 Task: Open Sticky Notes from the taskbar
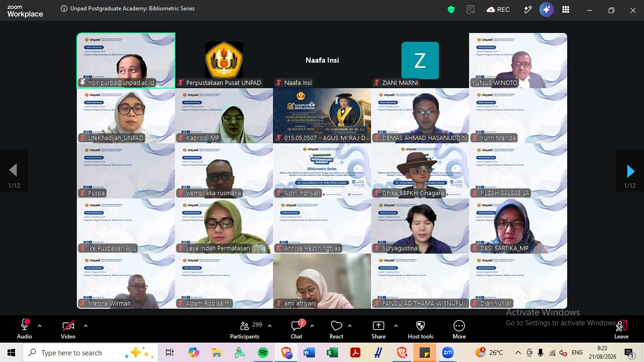tap(425, 353)
